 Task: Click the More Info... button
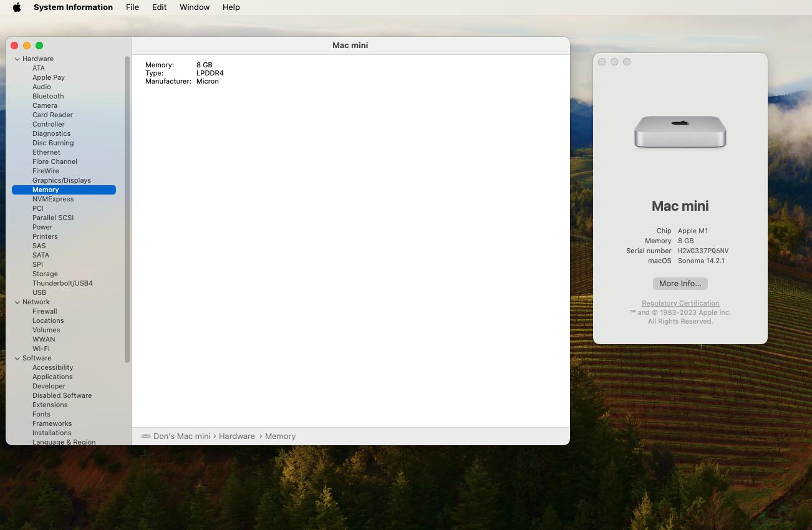680,283
